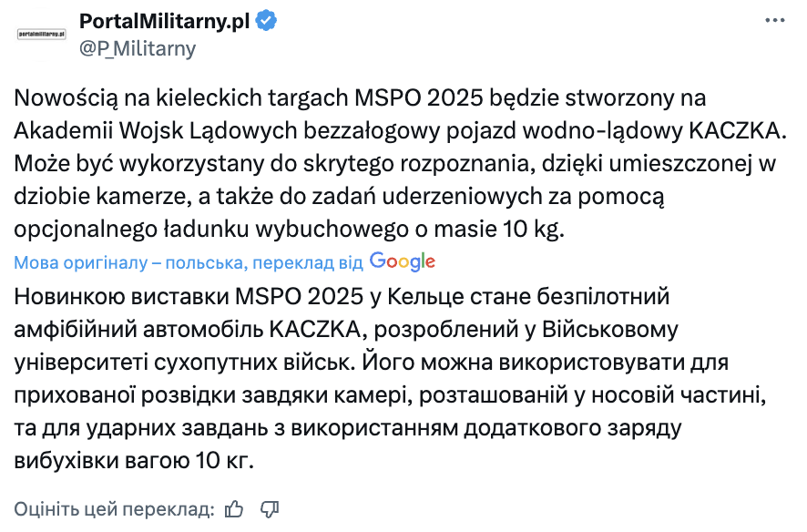The height and width of the screenshot is (532, 807).
Task: Click the Google logo in the translation line
Action: pos(402,261)
